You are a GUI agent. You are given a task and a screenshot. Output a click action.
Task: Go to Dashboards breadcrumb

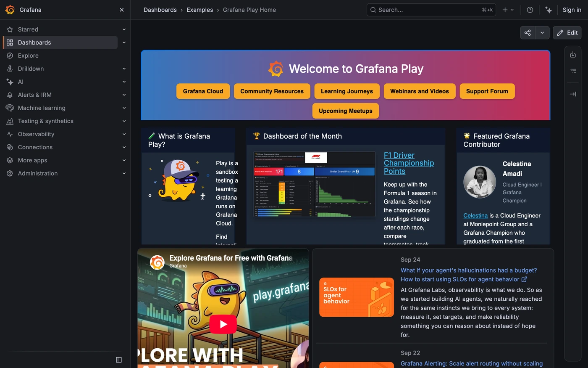(160, 10)
